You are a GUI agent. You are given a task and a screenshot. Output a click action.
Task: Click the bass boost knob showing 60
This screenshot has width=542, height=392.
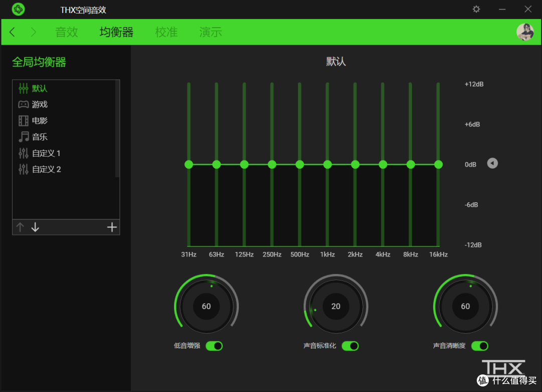tap(206, 306)
